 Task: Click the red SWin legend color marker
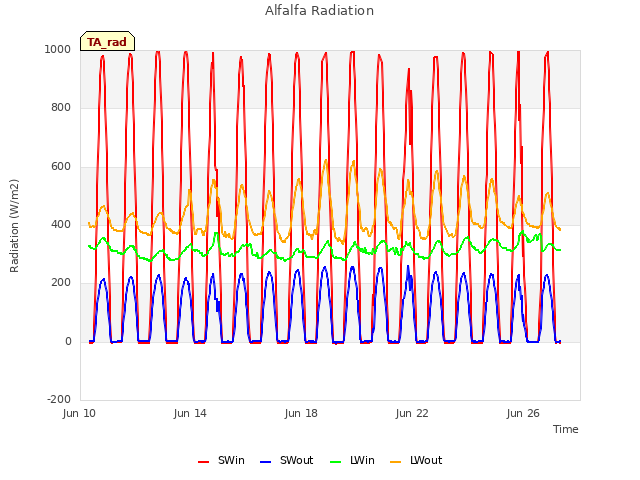pyautogui.click(x=203, y=462)
